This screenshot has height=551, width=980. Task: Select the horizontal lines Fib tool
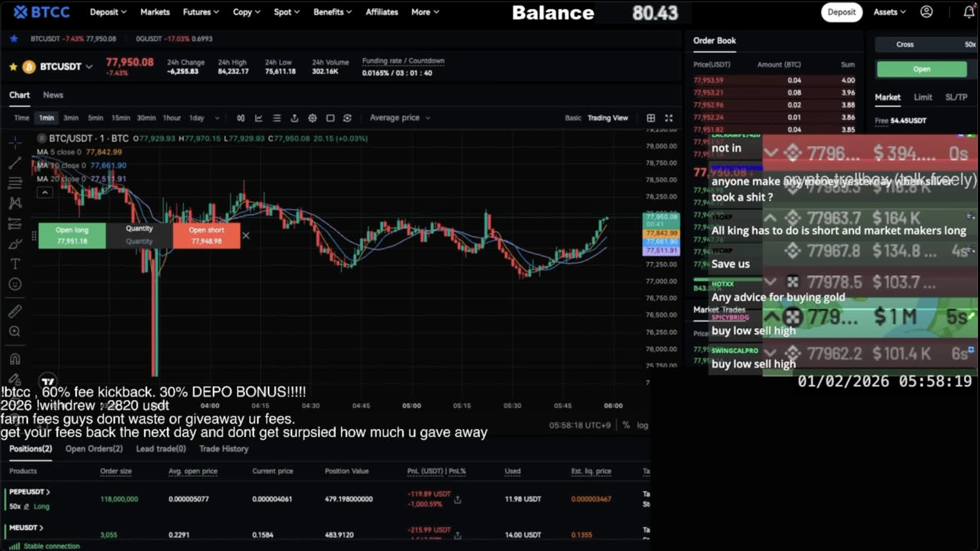point(15,183)
